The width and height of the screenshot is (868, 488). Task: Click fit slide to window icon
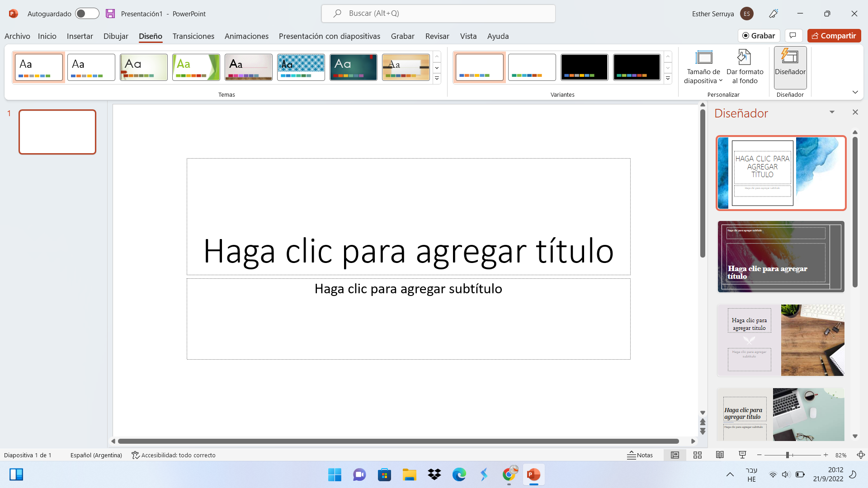coord(861,455)
